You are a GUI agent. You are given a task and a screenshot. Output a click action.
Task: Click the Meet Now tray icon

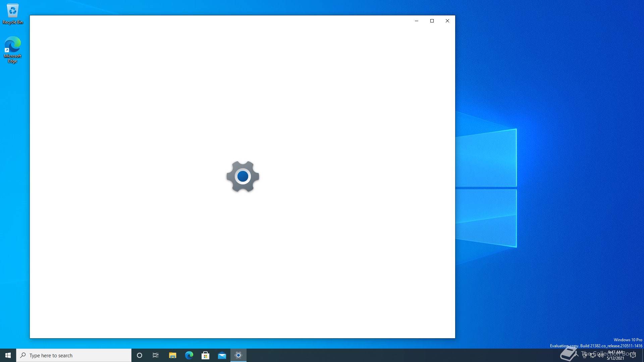(585, 355)
